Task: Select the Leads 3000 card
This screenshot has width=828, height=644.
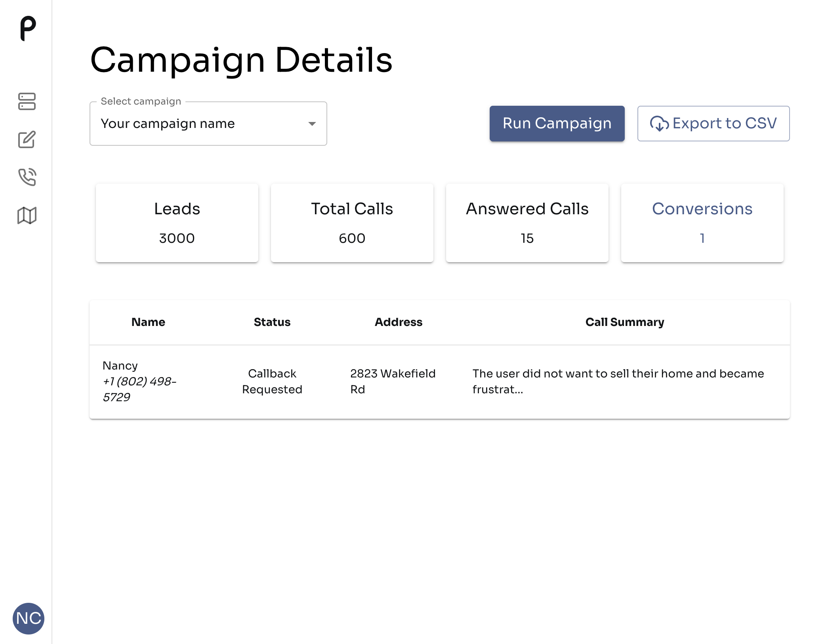Action: tap(177, 223)
